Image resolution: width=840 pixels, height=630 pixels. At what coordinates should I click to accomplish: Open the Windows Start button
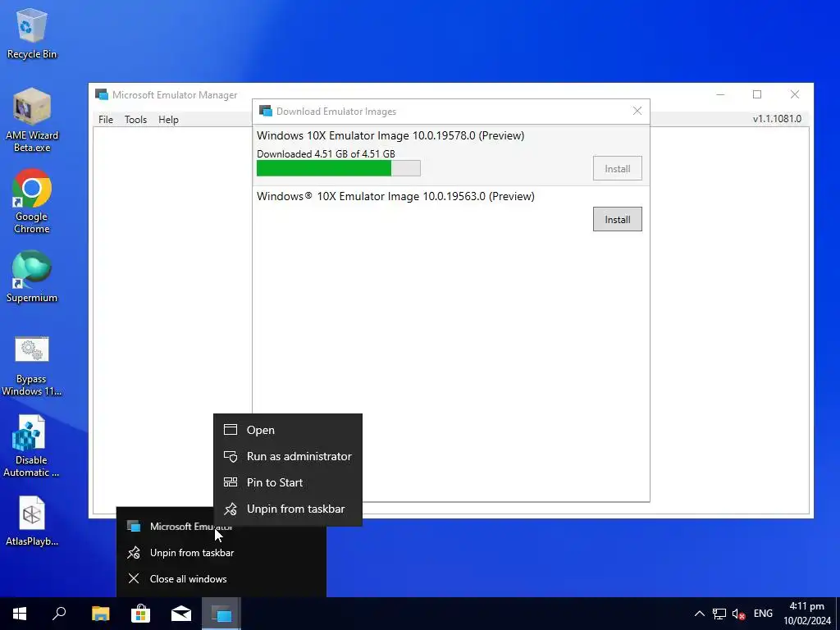tap(20, 614)
